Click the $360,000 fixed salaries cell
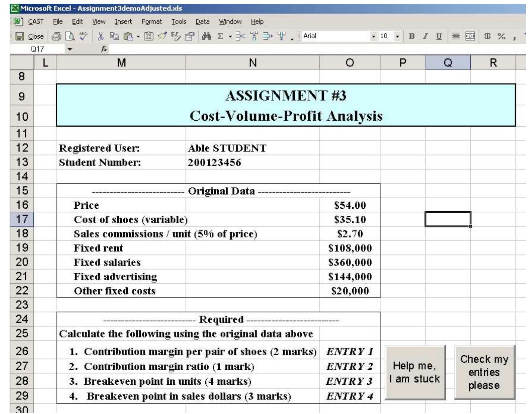Screen dimensions: 532x414 (x=350, y=262)
